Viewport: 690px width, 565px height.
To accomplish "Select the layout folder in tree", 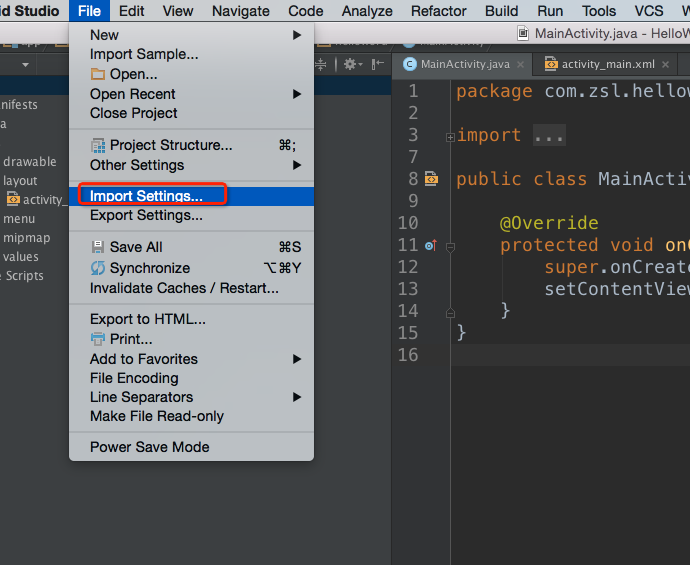I will pos(20,181).
